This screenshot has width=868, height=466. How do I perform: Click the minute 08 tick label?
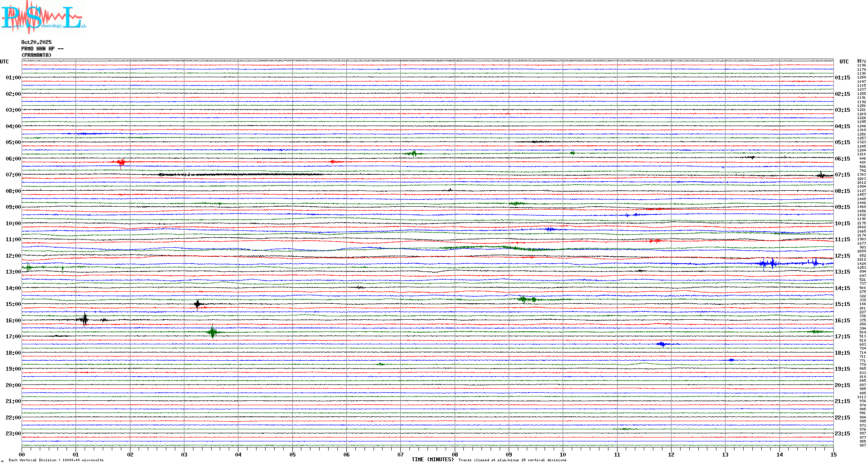[x=455, y=454]
